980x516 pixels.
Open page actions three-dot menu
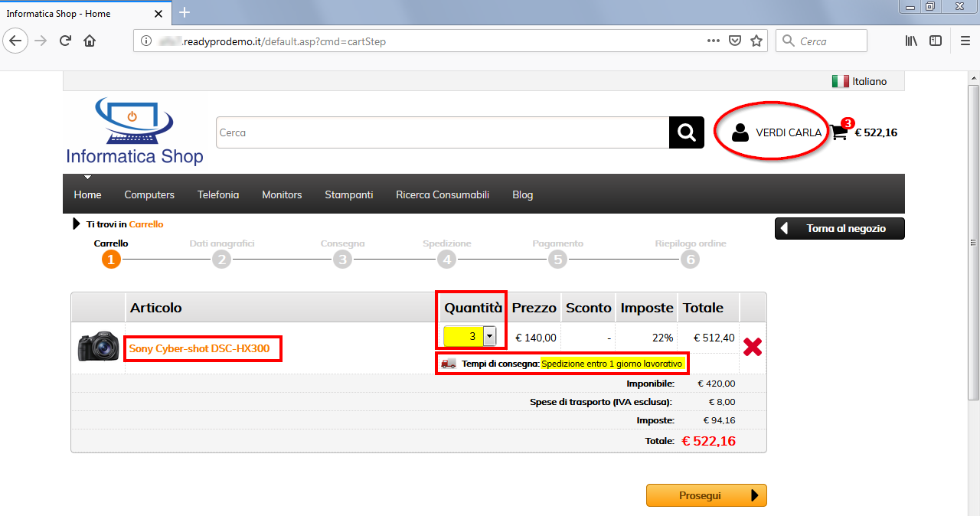tap(713, 41)
